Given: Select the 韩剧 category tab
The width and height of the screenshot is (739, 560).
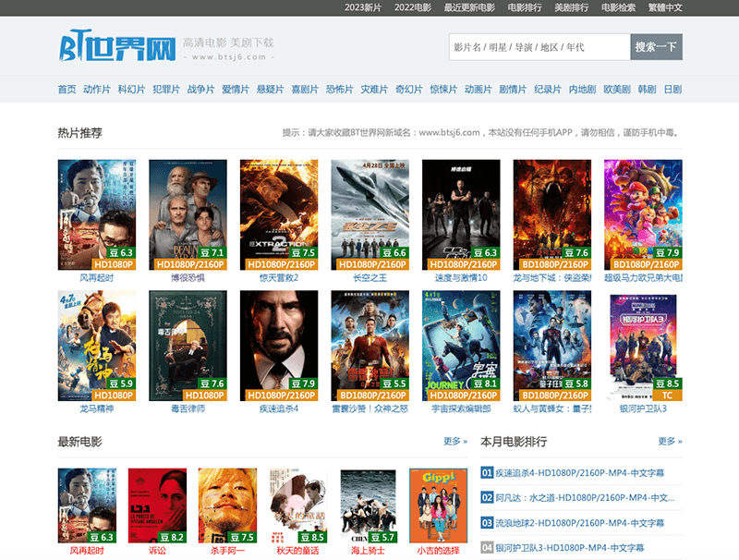Looking at the screenshot, I should click(648, 89).
